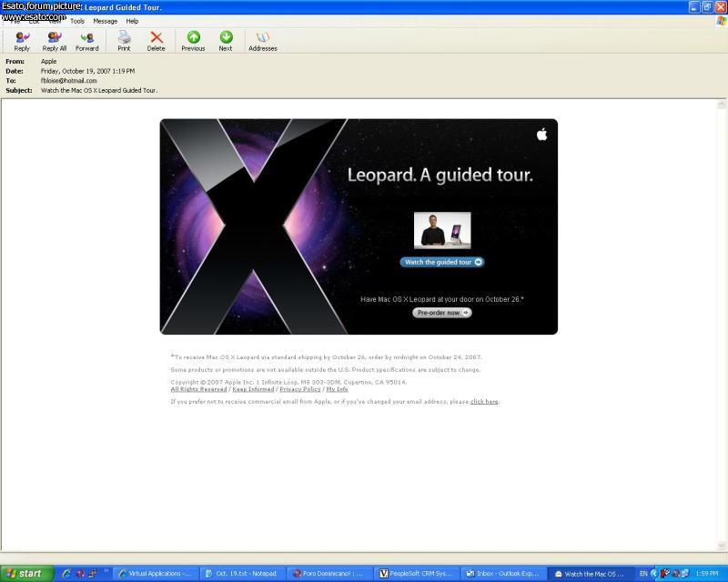Open the Message menu
This screenshot has height=582, width=728.
[105, 21]
